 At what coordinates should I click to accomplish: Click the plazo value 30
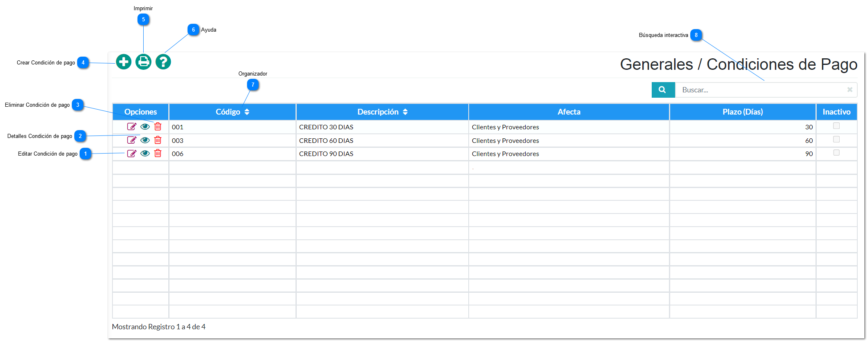tap(808, 127)
